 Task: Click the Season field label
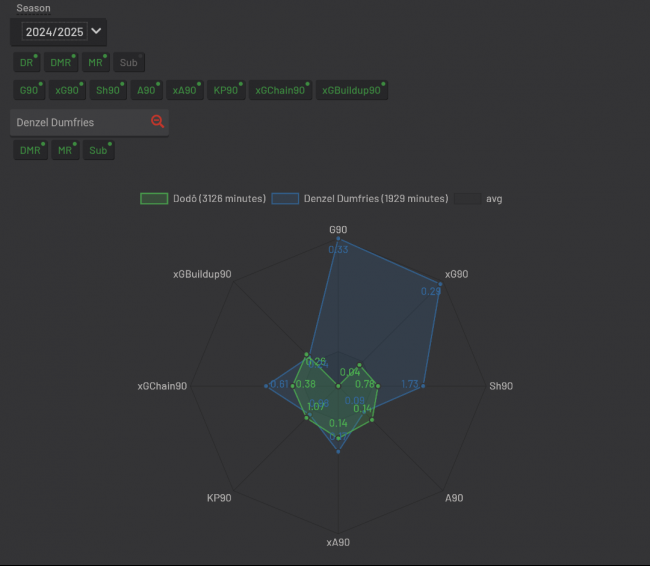34,8
